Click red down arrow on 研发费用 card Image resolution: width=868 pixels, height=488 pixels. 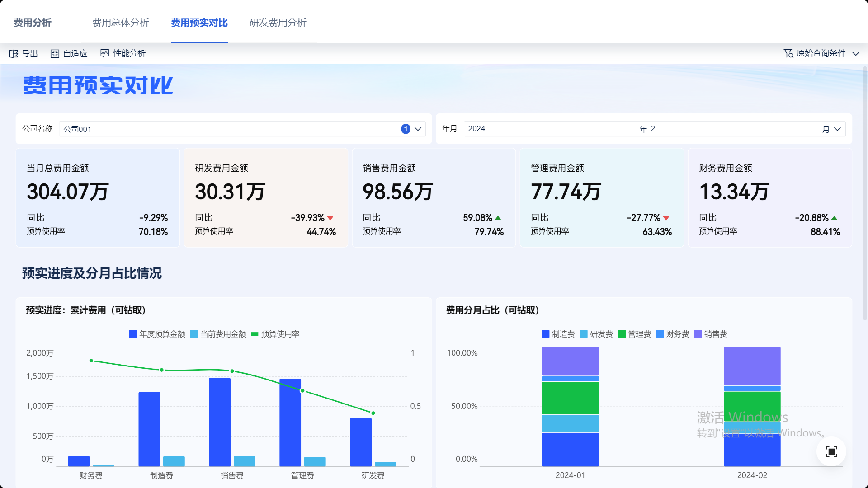click(330, 218)
